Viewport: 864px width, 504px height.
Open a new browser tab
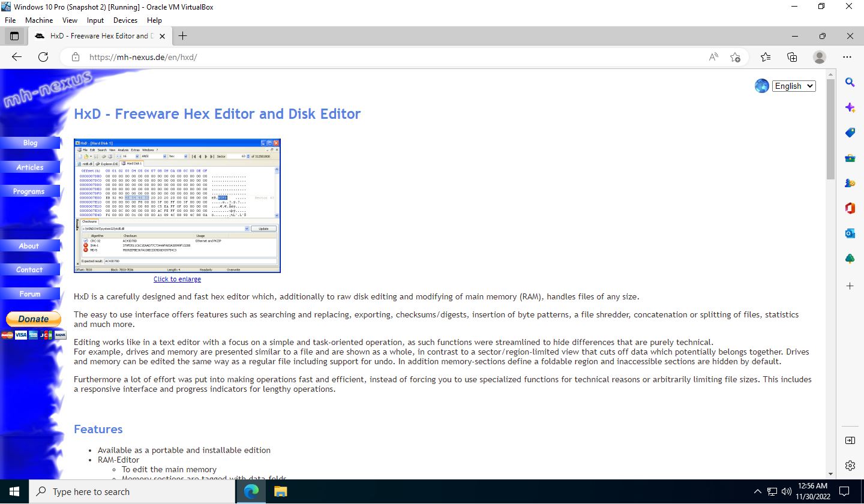point(183,36)
